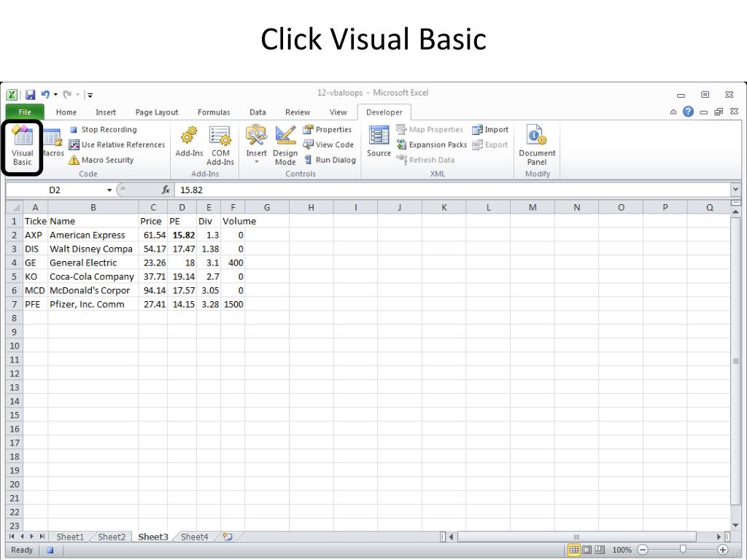The image size is (747, 560).
Task: Switch to Normal view
Action: (573, 550)
